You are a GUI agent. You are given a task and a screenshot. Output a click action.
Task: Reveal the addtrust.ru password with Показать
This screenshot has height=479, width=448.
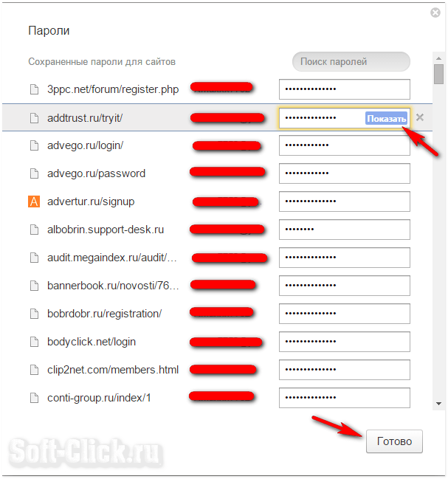(x=386, y=118)
